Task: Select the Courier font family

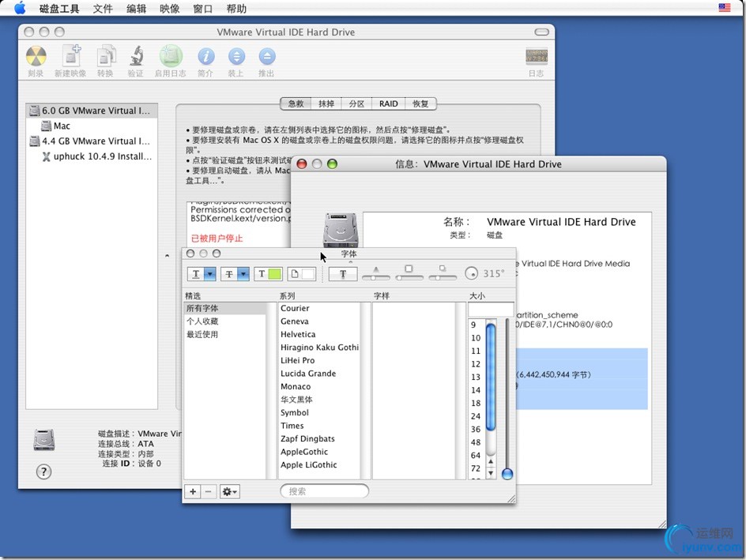Action: pyautogui.click(x=319, y=308)
